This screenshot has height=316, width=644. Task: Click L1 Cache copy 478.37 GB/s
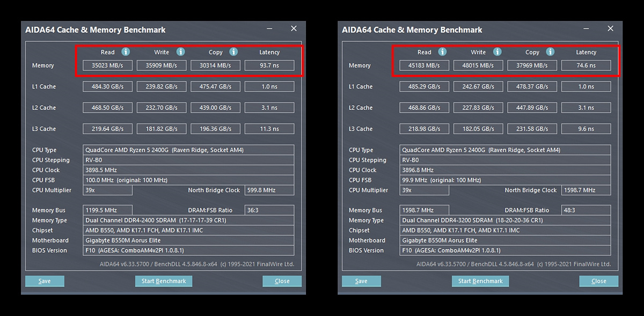point(532,86)
